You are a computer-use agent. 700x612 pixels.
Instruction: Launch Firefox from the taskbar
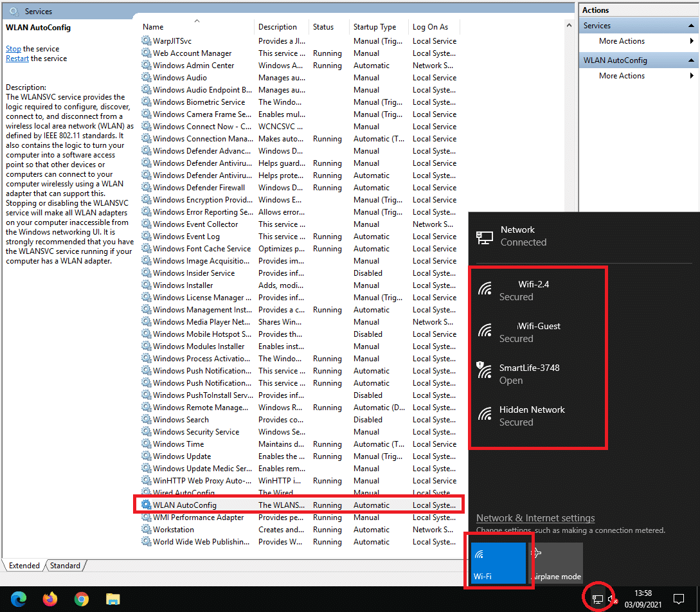50,598
